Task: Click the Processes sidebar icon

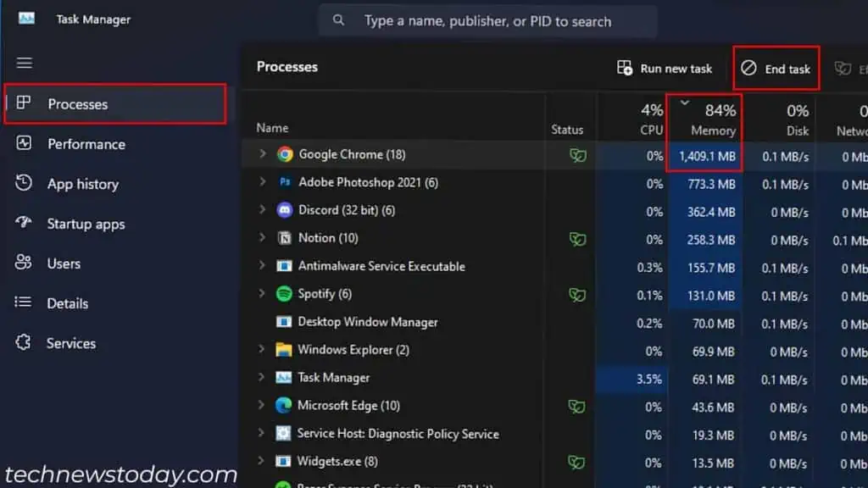Action: 23,103
